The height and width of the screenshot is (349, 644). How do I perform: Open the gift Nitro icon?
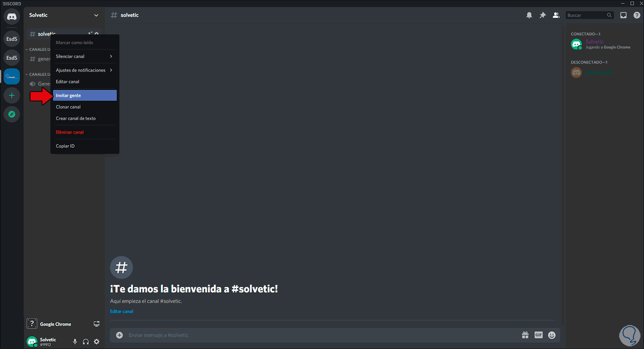point(525,335)
